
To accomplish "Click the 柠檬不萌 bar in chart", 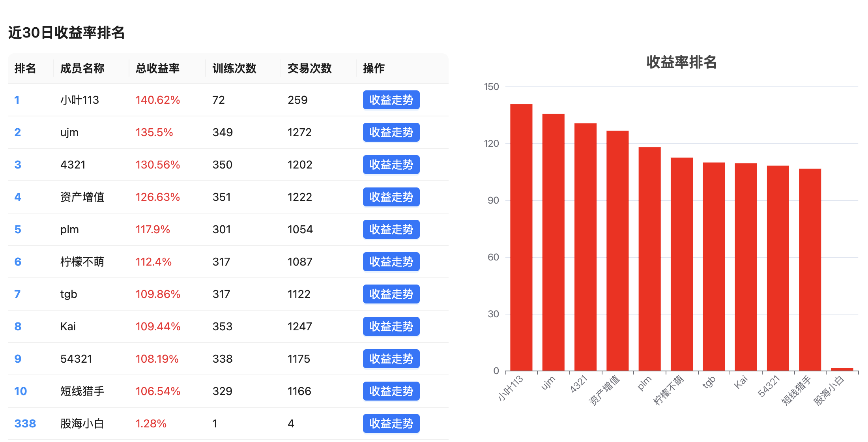I will tap(682, 264).
